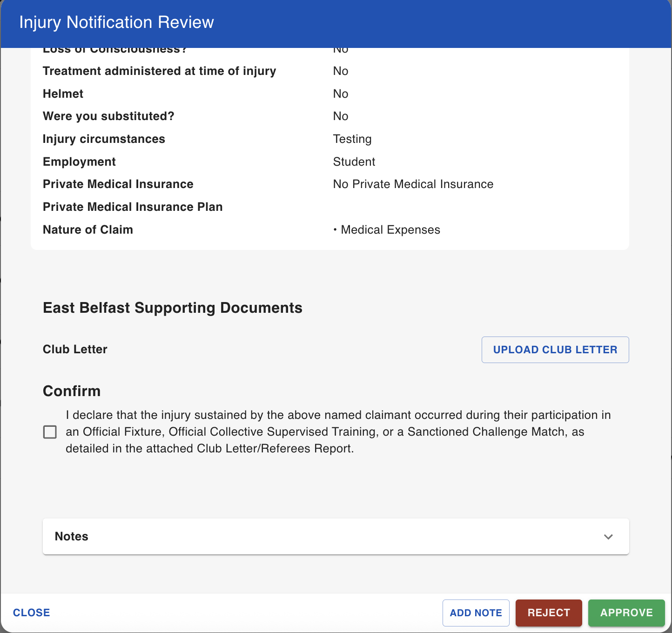Open the Notes accordion panel

(x=336, y=537)
